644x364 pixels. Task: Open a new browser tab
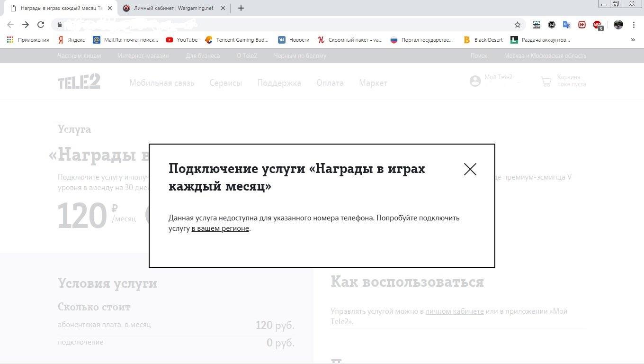tap(241, 8)
